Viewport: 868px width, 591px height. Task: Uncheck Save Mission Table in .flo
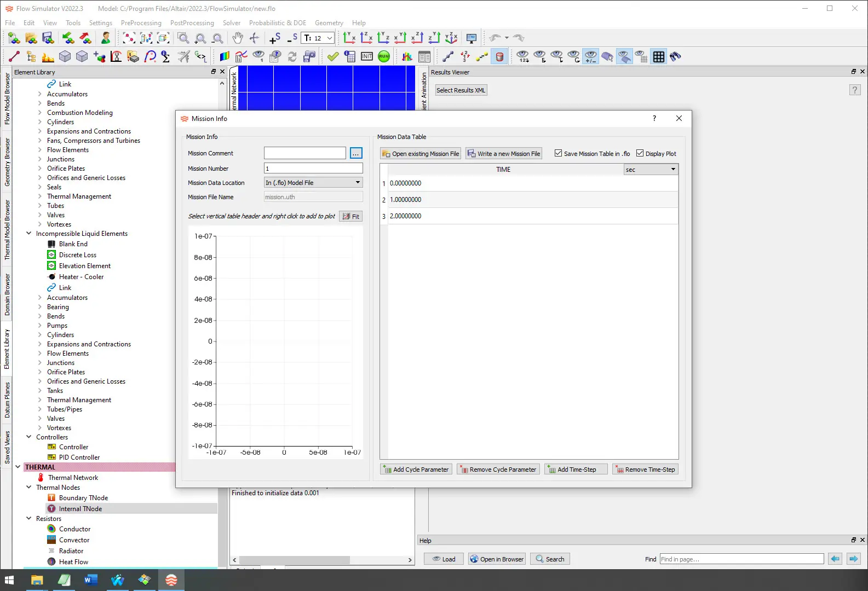click(558, 153)
